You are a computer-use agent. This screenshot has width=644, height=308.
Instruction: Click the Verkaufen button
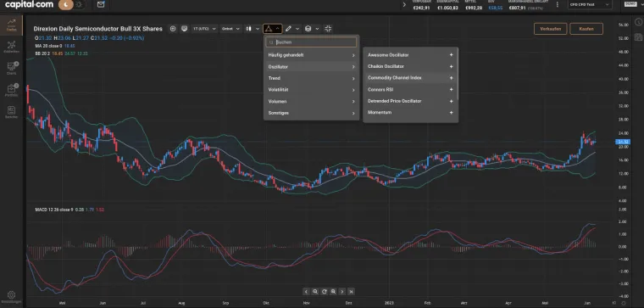[x=550, y=29]
